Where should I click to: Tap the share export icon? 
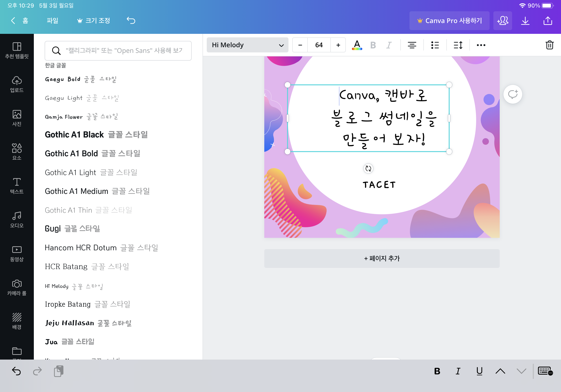point(548,21)
